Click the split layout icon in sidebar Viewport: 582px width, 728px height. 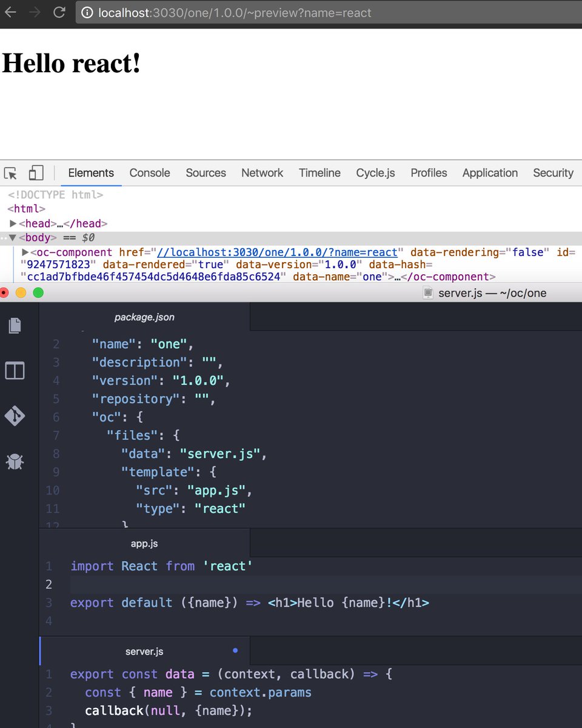pos(15,370)
